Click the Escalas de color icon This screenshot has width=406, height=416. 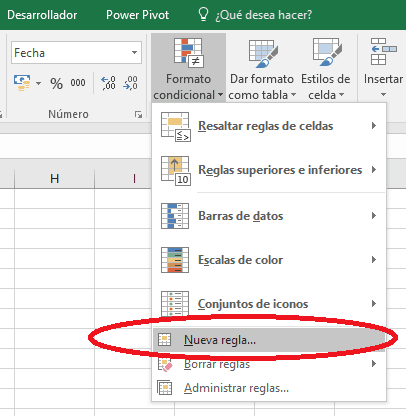[175, 260]
